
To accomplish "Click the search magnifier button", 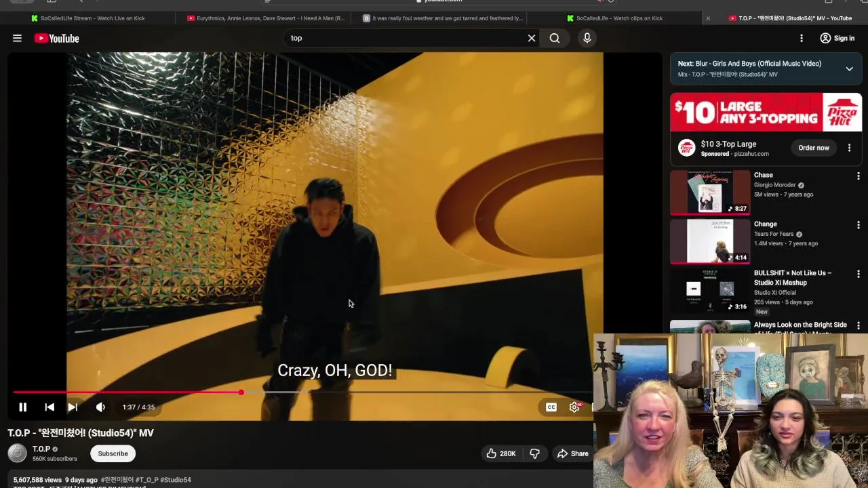I will (555, 38).
